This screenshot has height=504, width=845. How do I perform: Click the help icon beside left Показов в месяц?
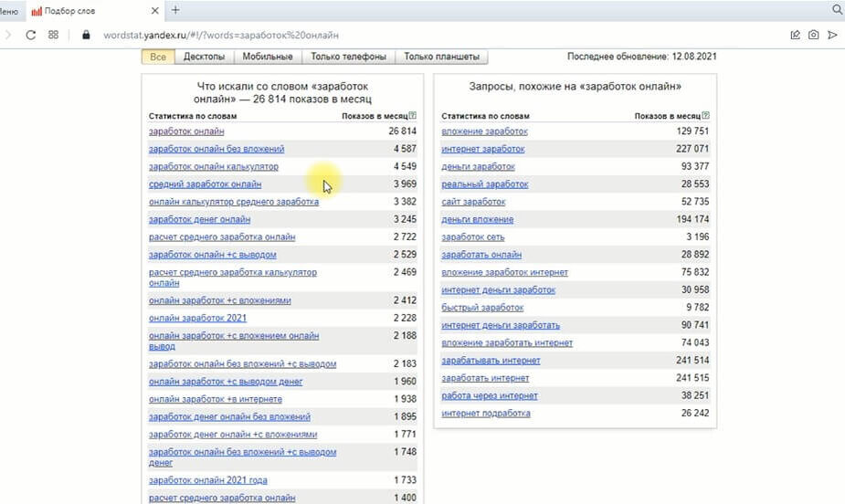point(412,115)
